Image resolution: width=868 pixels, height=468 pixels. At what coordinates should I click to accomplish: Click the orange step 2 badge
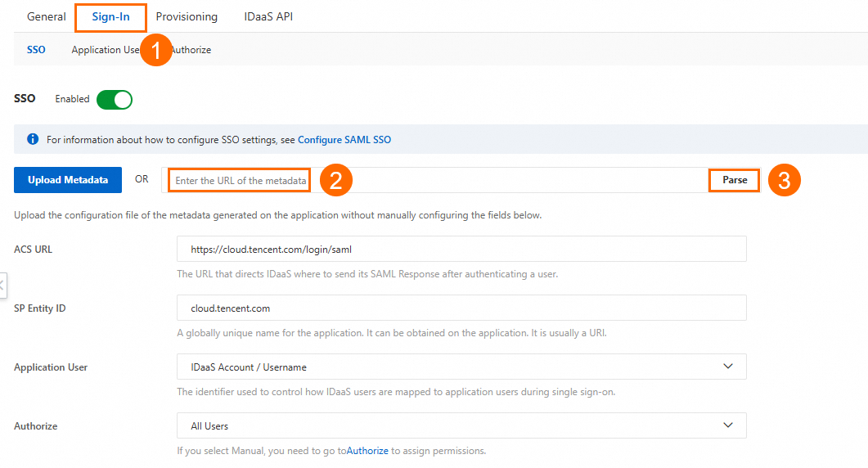point(335,181)
